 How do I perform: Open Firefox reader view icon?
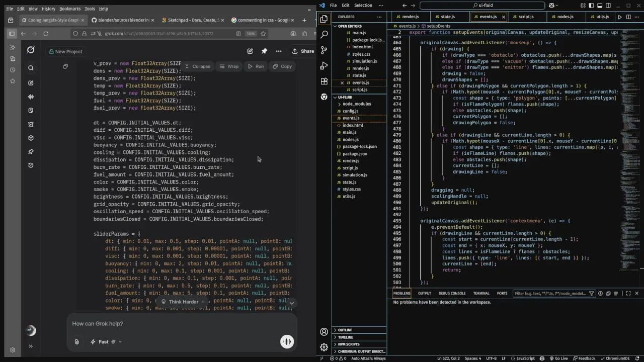[x=238, y=34]
